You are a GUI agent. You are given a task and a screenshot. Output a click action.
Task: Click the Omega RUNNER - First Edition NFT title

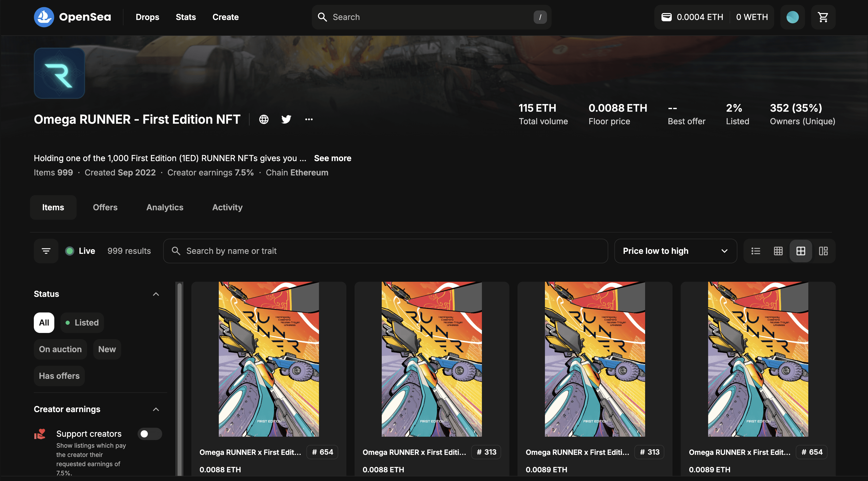click(137, 119)
